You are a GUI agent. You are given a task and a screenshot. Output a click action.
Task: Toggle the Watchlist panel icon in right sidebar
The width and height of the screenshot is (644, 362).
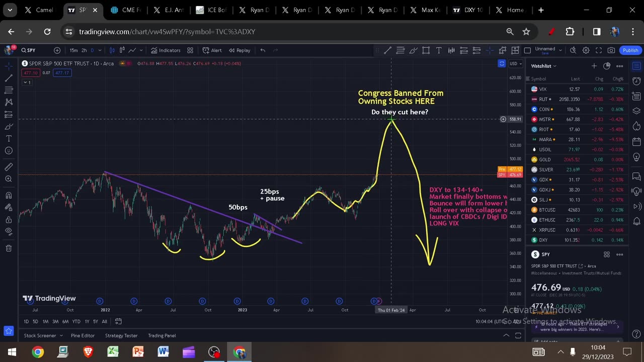tap(636, 66)
